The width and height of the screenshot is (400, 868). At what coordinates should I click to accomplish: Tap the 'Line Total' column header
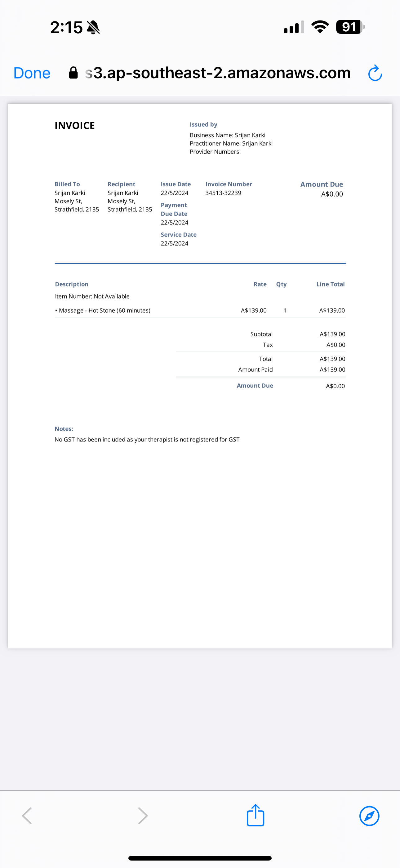pyautogui.click(x=331, y=284)
